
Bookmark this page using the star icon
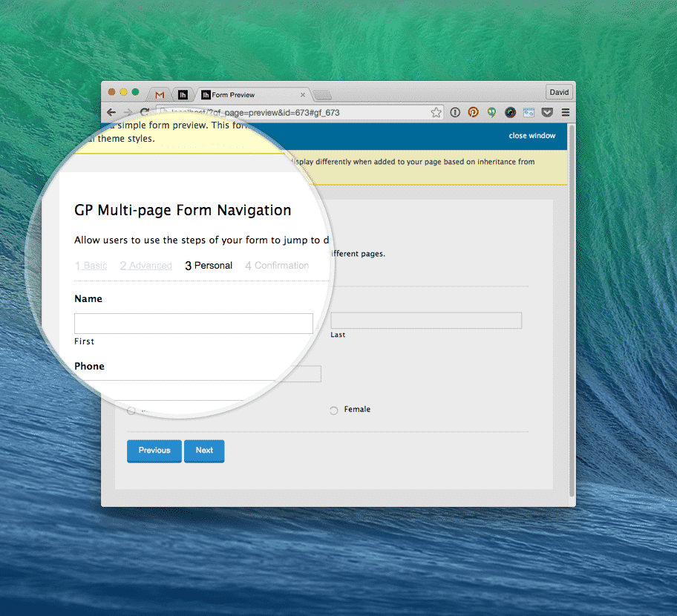[x=436, y=112]
